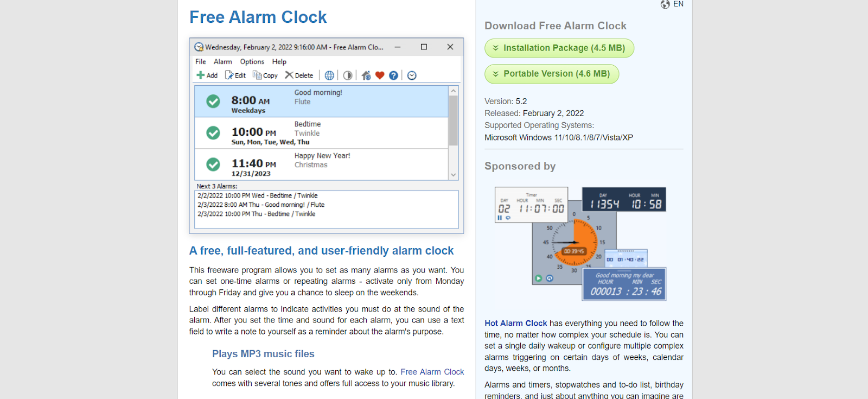Click chevron icon on Portable Version button
Screen dimensions: 868x399
point(495,74)
